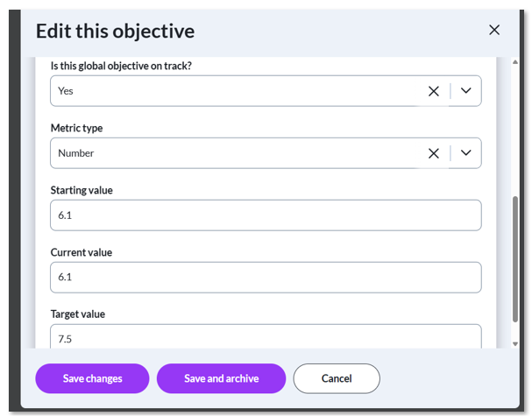Click the "Metric type" label
The image size is (532, 416).
pos(76,128)
